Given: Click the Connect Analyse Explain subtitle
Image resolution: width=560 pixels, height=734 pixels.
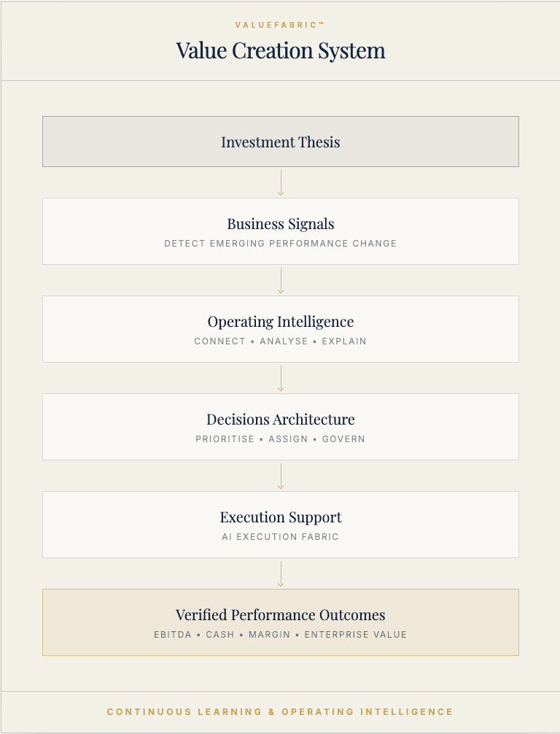Looking at the screenshot, I should (280, 341).
